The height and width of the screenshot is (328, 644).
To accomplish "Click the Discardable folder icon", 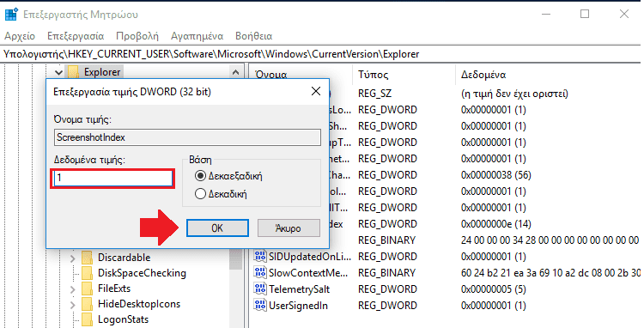I will (87, 258).
